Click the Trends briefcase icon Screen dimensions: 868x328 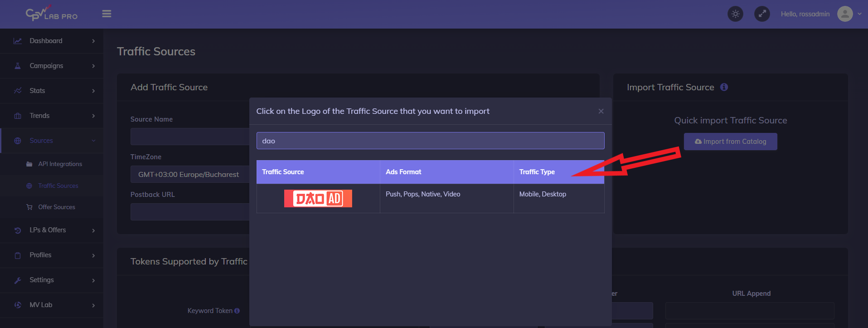[18, 116]
